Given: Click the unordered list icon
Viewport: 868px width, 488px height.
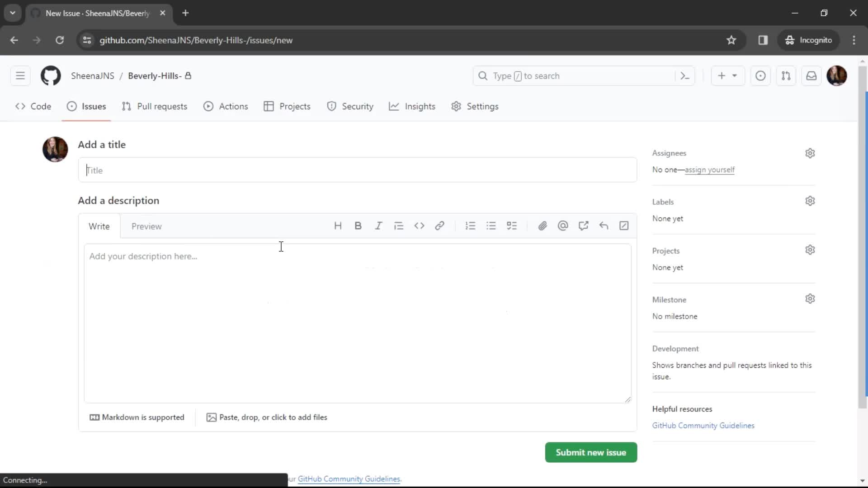Looking at the screenshot, I should (x=491, y=226).
